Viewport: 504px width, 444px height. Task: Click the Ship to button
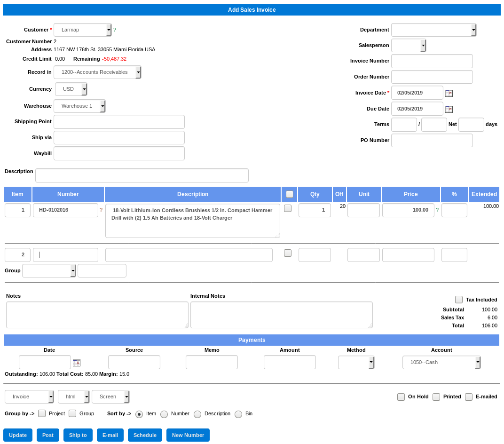pyautogui.click(x=78, y=435)
